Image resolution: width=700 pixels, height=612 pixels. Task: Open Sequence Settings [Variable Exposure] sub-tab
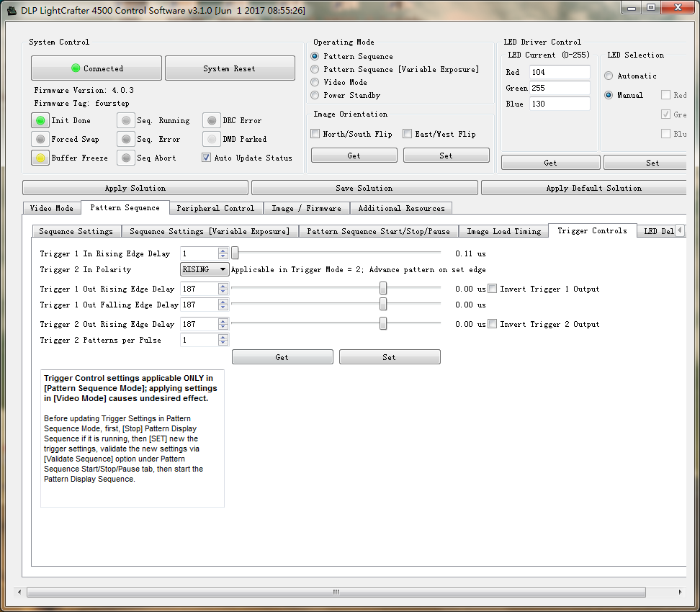pos(210,231)
